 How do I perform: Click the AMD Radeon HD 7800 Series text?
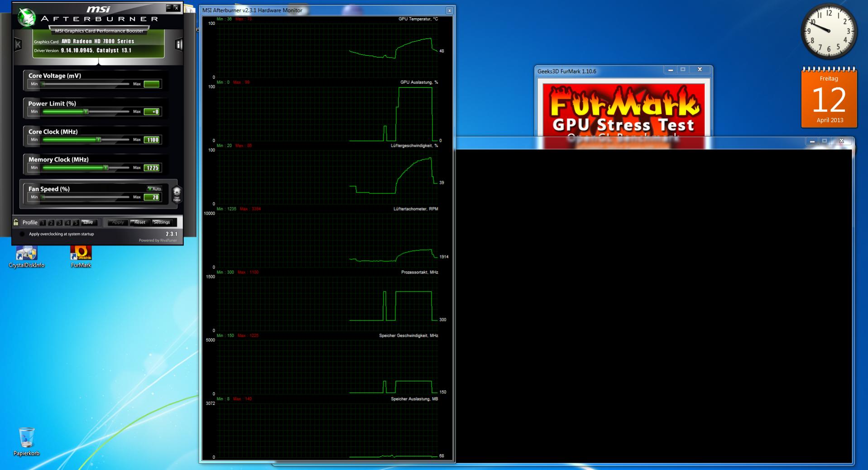point(98,41)
